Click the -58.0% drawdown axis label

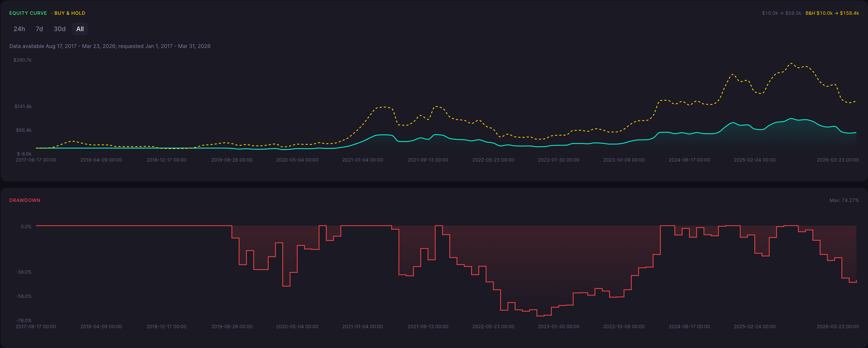click(24, 296)
